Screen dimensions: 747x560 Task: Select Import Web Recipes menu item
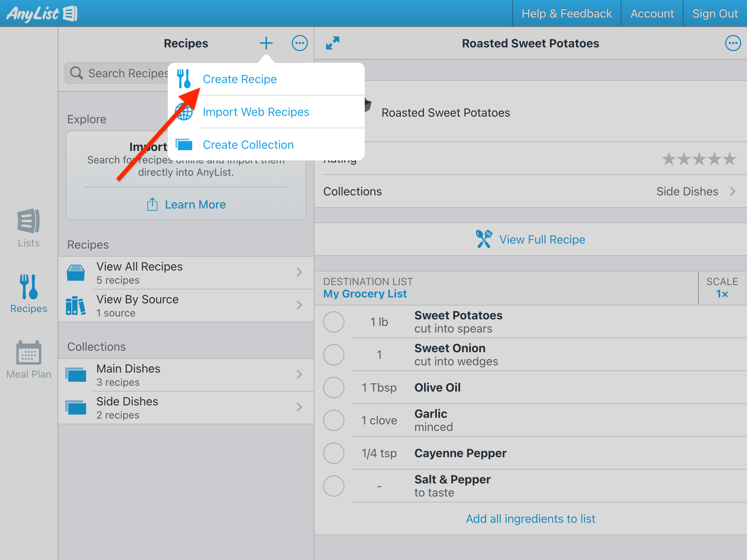click(256, 112)
